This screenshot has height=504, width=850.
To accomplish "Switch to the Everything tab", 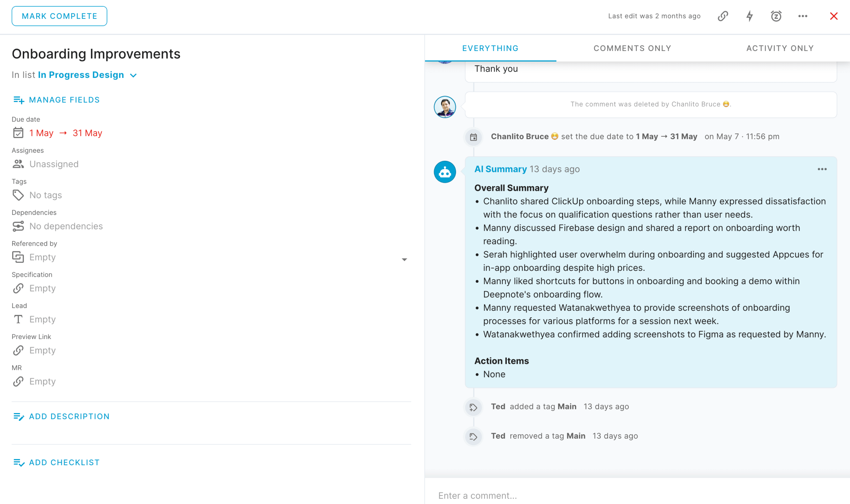I will (x=490, y=48).
